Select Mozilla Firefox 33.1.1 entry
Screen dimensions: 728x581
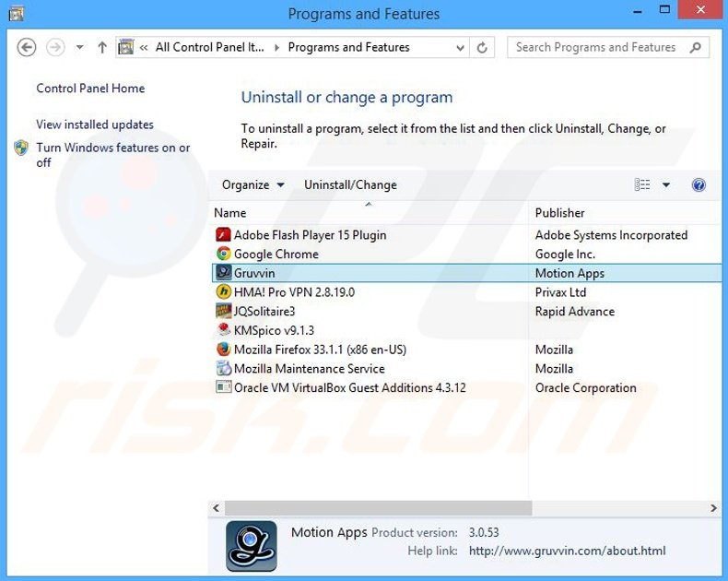[320, 350]
